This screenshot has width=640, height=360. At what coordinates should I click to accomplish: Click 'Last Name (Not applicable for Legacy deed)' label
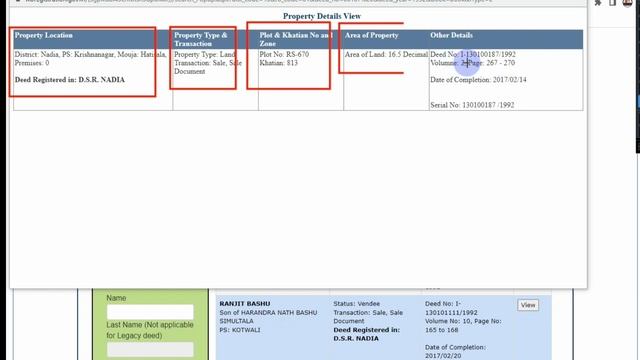tap(150, 330)
